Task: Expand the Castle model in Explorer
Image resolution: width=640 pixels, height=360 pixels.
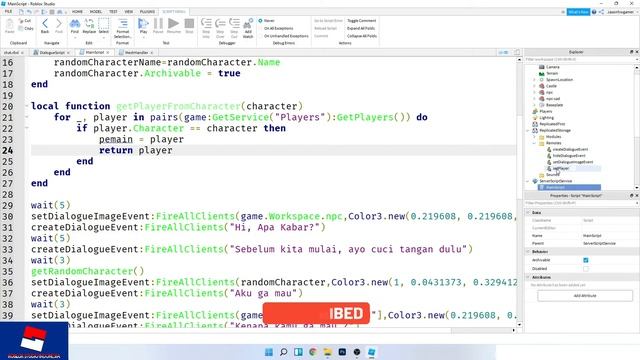Action: point(534,86)
